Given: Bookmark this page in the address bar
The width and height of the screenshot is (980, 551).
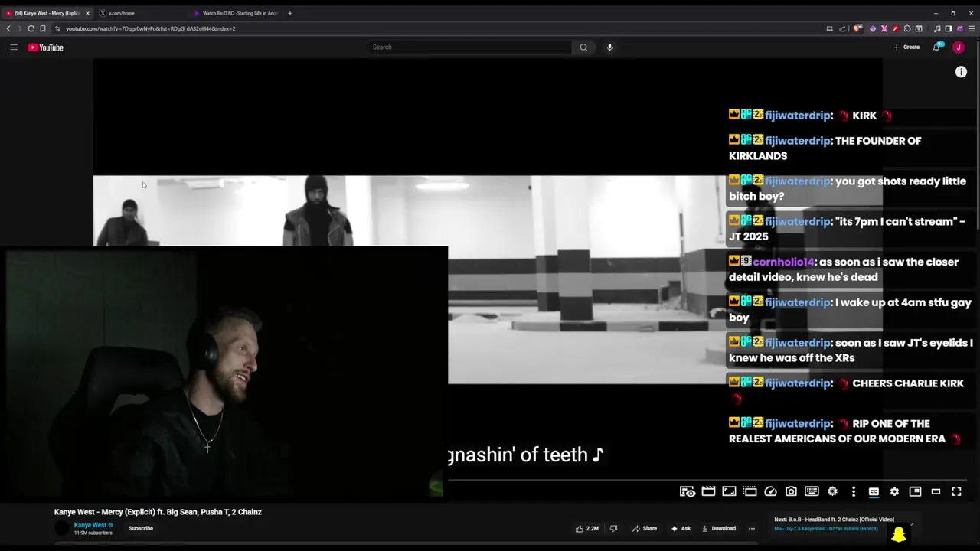Looking at the screenshot, I should (43, 28).
